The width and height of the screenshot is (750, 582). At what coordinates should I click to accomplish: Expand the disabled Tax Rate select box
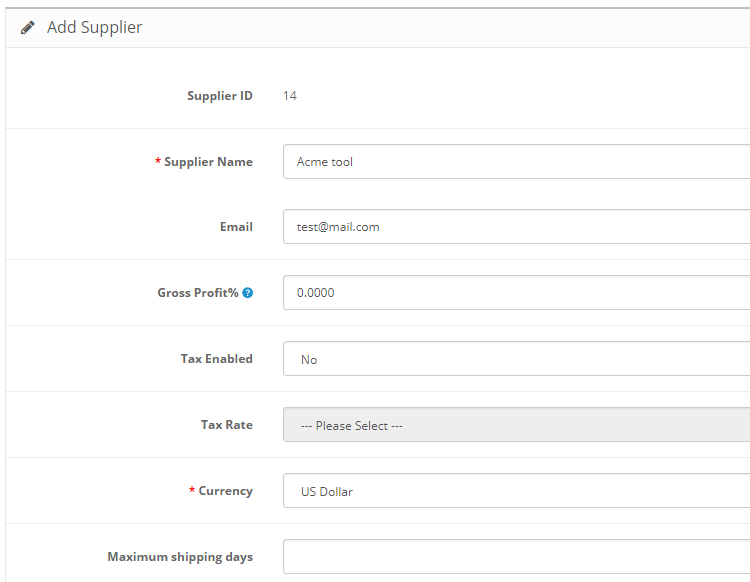pyautogui.click(x=516, y=425)
